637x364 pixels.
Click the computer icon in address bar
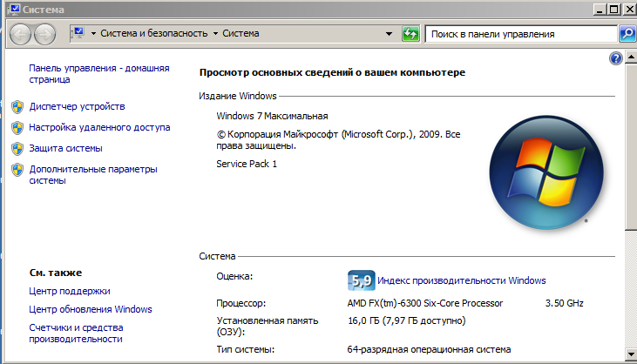click(77, 33)
